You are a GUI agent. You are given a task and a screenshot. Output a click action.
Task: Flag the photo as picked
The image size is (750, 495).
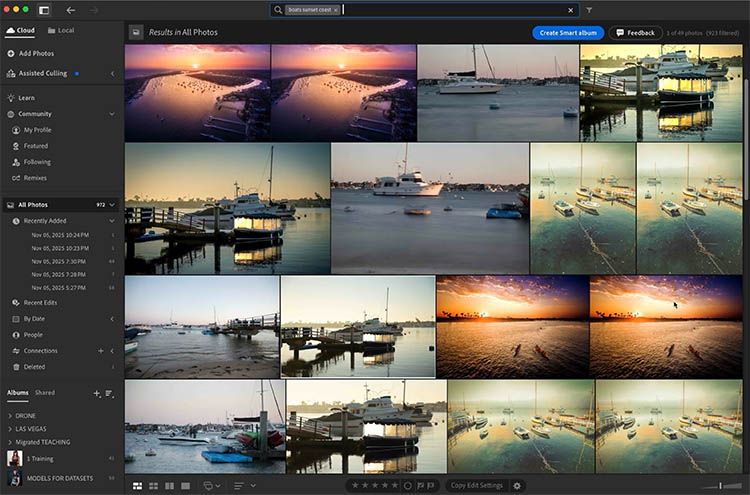pos(420,485)
